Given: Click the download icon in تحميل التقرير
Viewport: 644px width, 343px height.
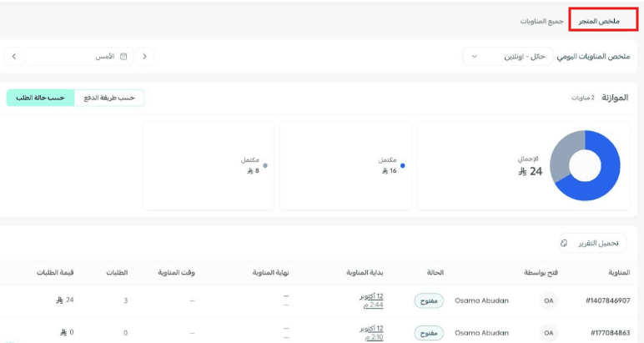Looking at the screenshot, I should click(564, 243).
